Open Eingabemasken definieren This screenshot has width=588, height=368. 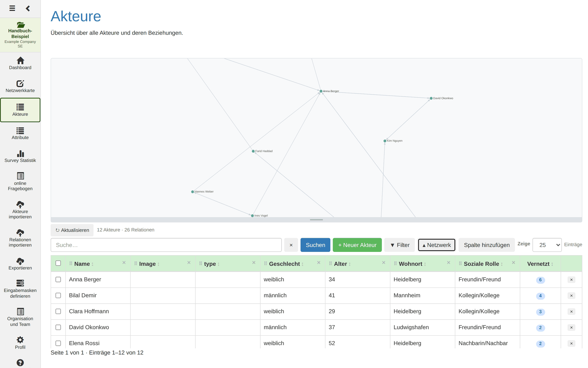[20, 289]
